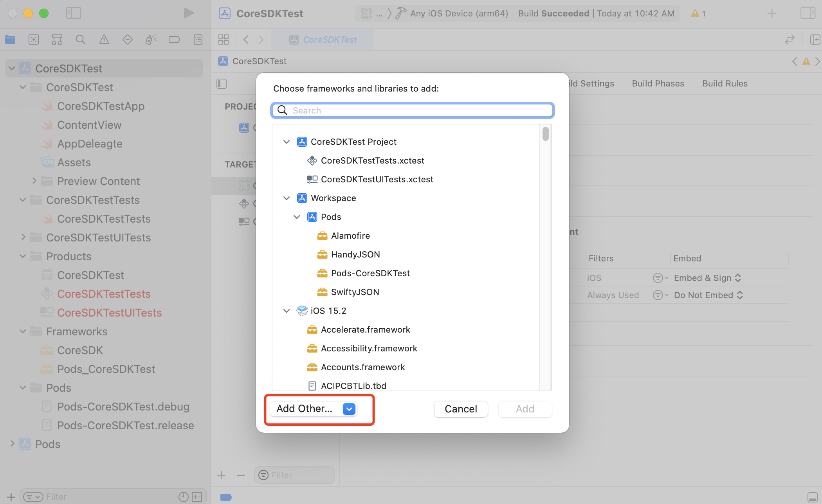This screenshot has height=504, width=822.
Task: Click the source-control status filter icon
Action: pos(197,497)
